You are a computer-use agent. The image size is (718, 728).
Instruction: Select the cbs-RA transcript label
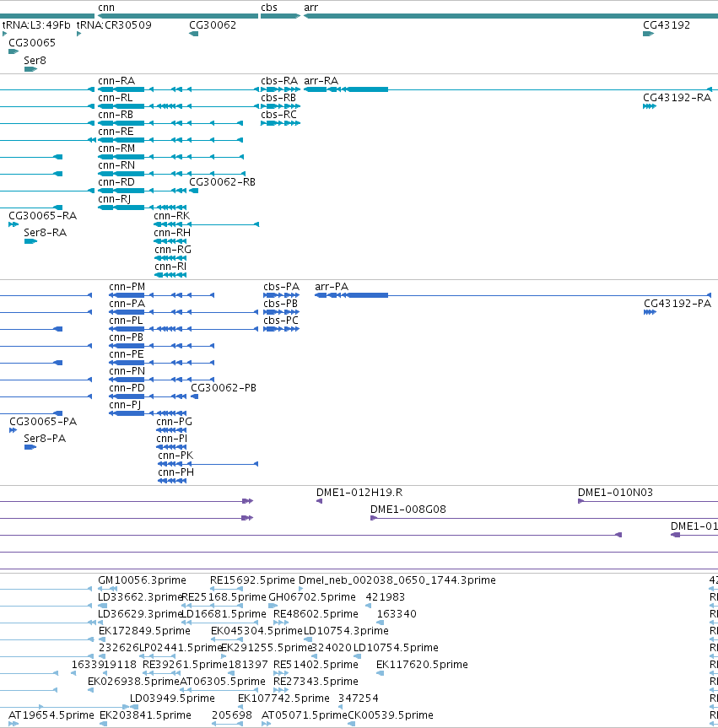click(x=279, y=81)
